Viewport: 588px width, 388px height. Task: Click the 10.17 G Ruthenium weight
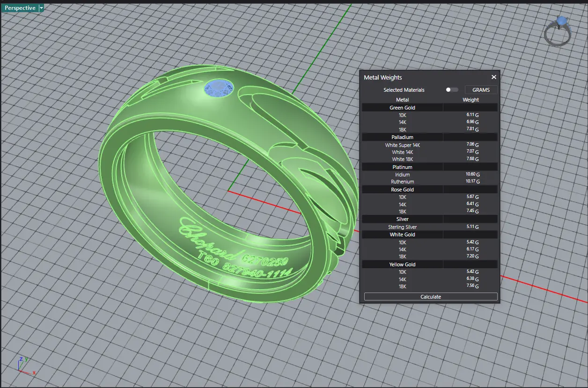pos(472,182)
